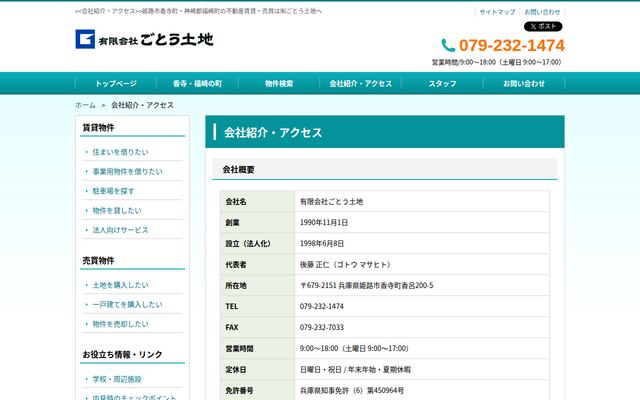
Task: Open 駐車場を探す sidebar link
Action: 113,191
